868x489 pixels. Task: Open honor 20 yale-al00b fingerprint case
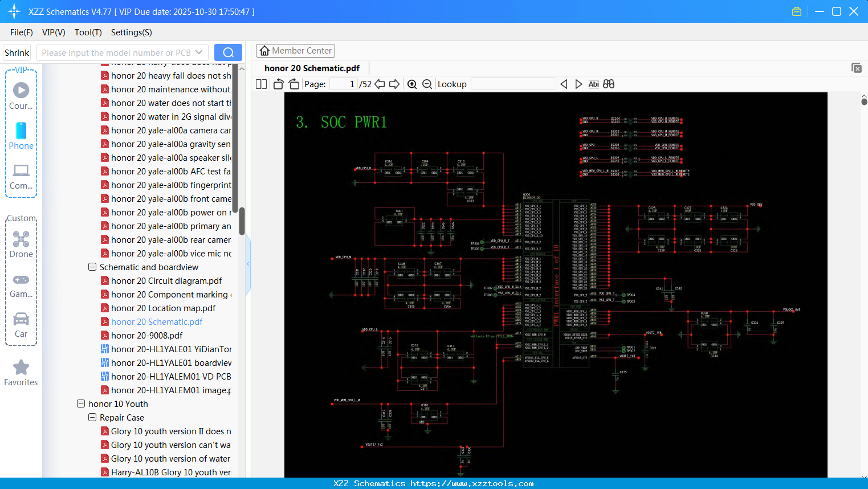pyautogui.click(x=166, y=185)
